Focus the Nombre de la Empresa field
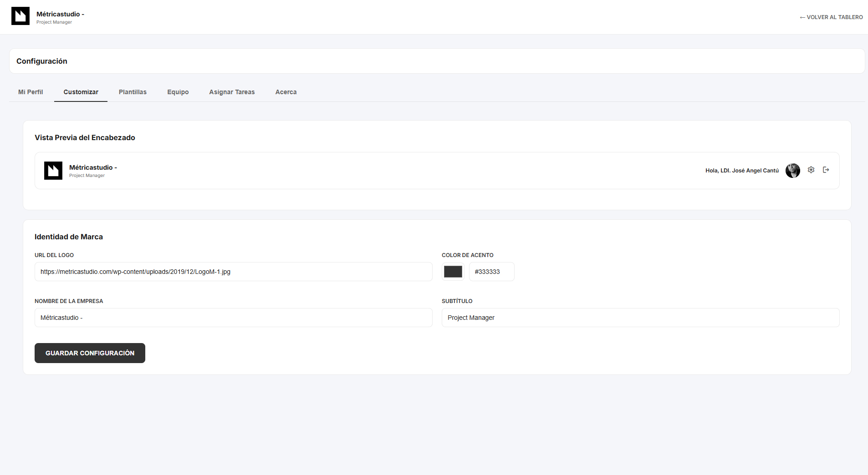Screen dimensions: 868x475 point(233,318)
